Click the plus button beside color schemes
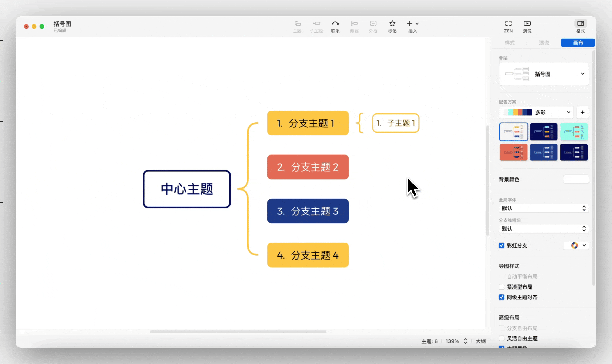This screenshot has height=364, width=612. pos(582,112)
